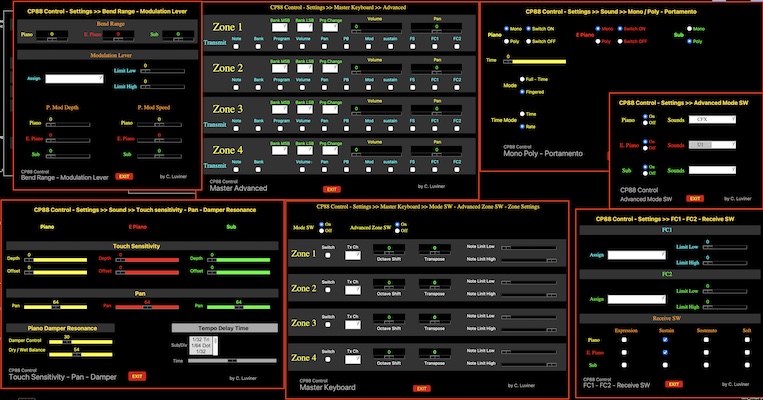Turn Advanced Zone SW On in Master Keyboard
The width and height of the screenshot is (763, 400).
point(397,224)
